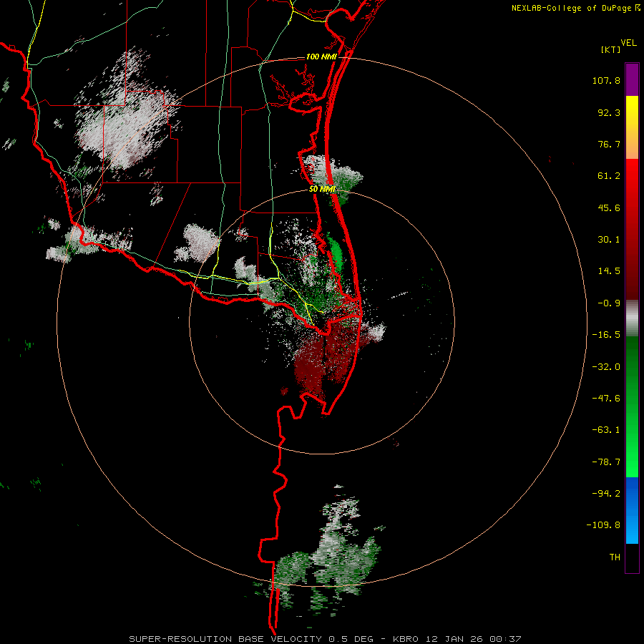This screenshot has height=644, width=644.
Task: Click the Super-Resolution Base Velocity caption
Action: (x=325, y=639)
